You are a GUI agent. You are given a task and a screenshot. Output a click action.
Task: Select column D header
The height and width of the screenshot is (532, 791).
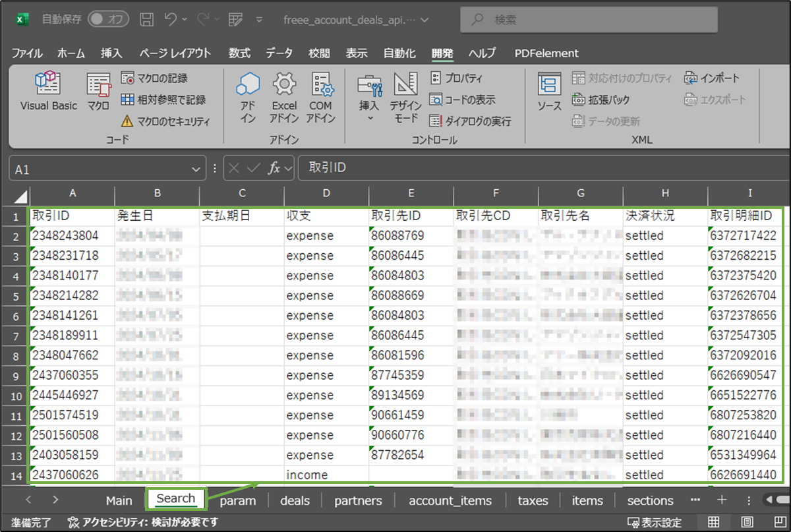[x=326, y=193]
